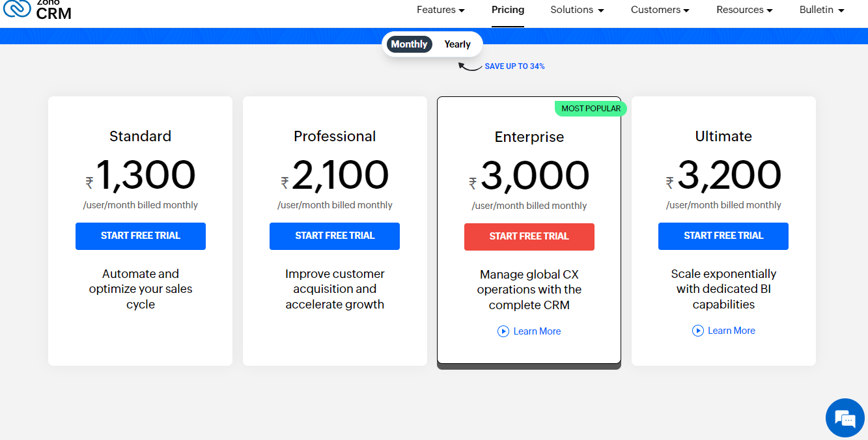Expand the Resources dropdown menu
868x440 pixels.
pyautogui.click(x=745, y=10)
